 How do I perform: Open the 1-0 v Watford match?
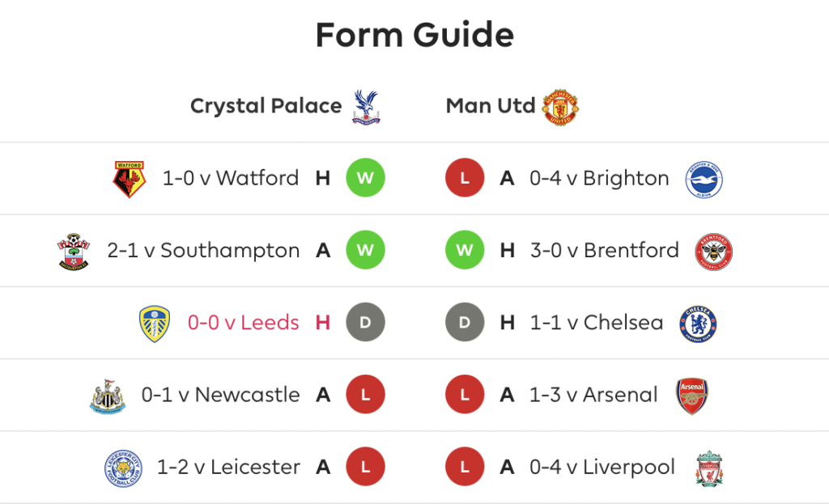click(231, 178)
